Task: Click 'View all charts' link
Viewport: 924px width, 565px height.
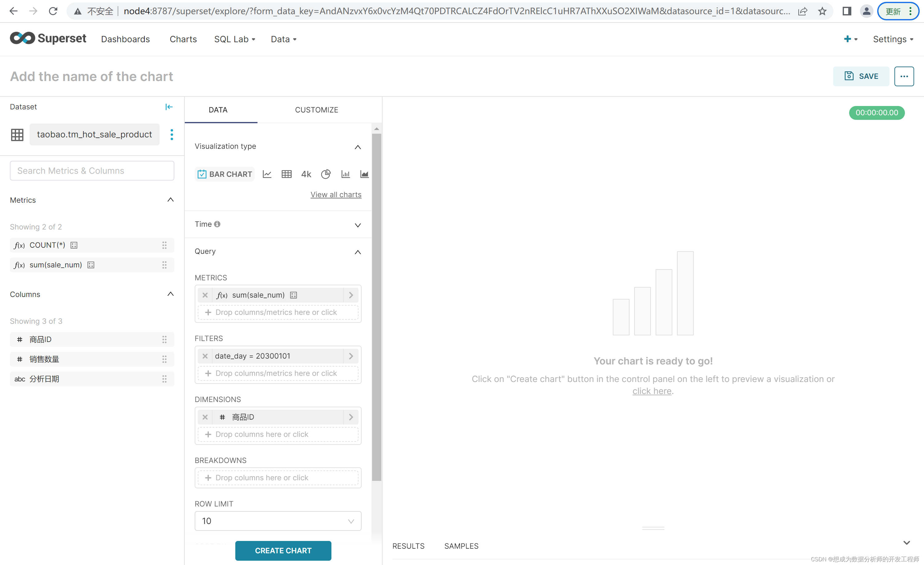Action: point(336,194)
